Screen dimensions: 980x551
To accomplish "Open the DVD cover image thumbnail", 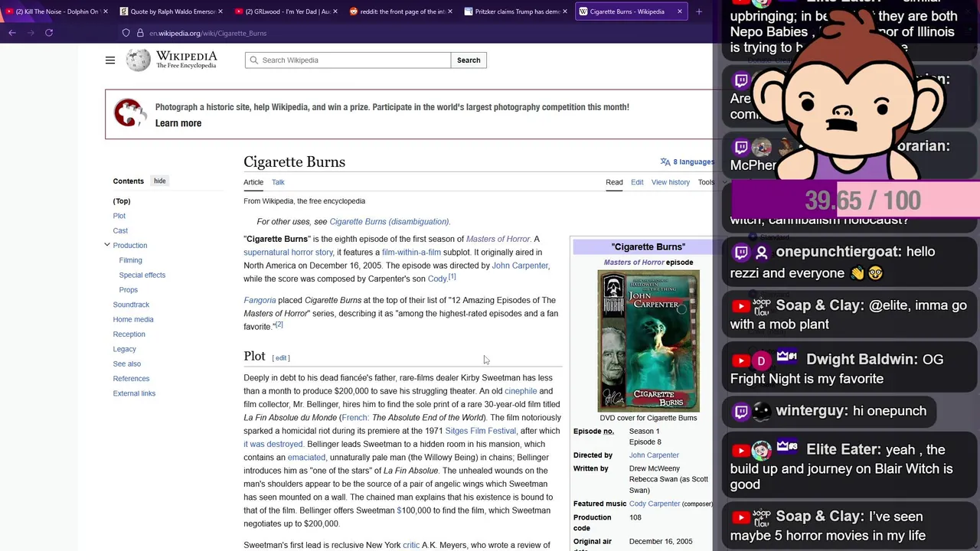I will [x=648, y=341].
